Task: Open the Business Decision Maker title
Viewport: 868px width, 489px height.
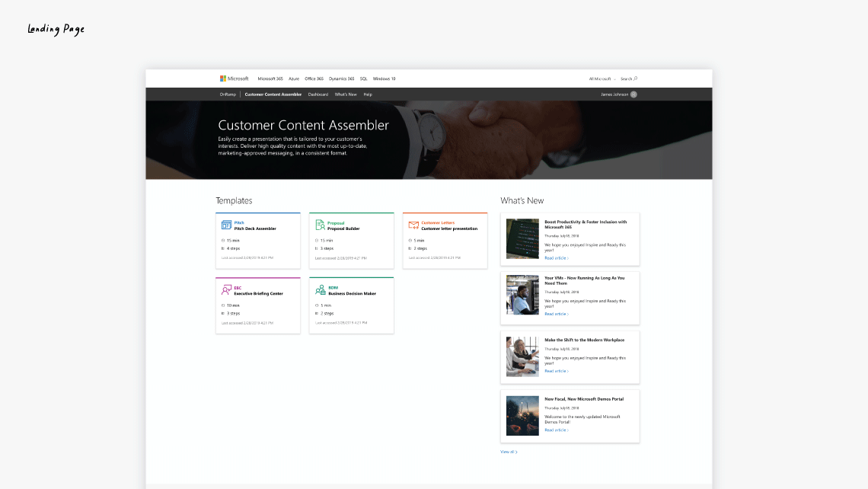Action: (352, 293)
